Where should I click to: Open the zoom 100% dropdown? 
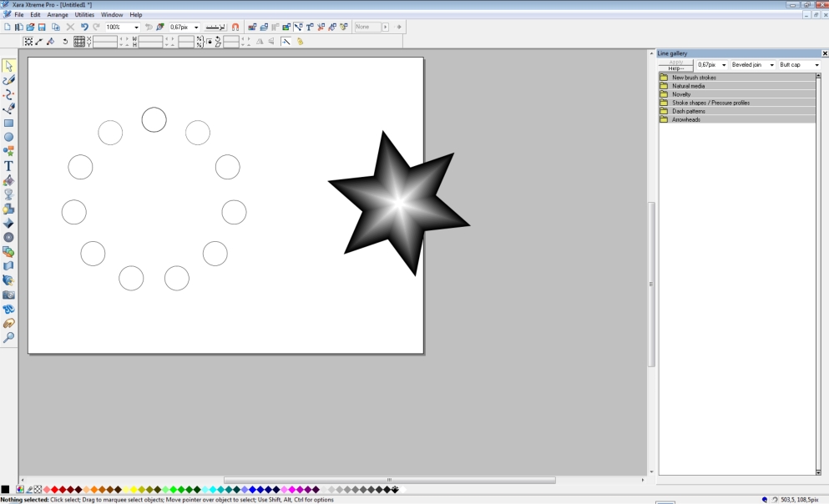(x=136, y=27)
